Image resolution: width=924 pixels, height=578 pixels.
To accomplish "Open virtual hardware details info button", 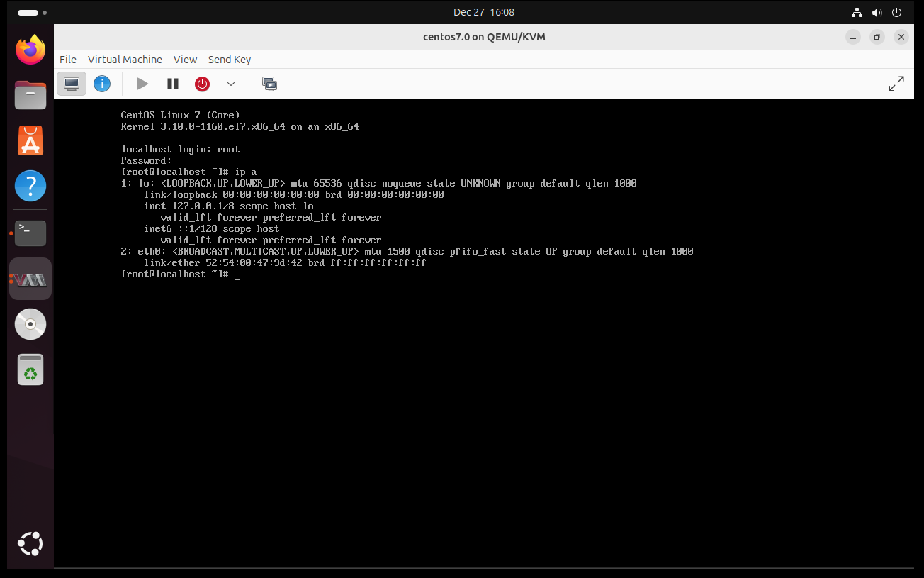I will 102,84.
